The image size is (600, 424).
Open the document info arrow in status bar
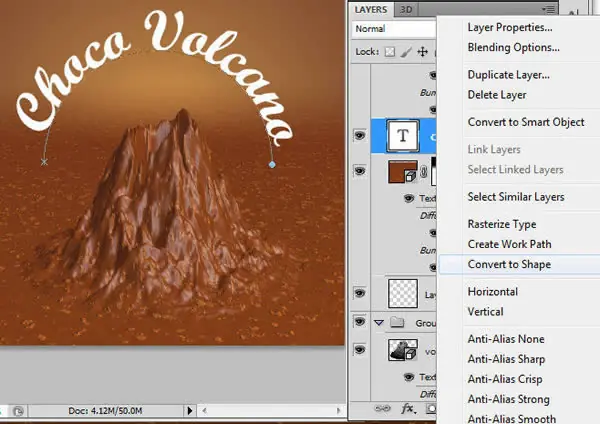click(190, 411)
